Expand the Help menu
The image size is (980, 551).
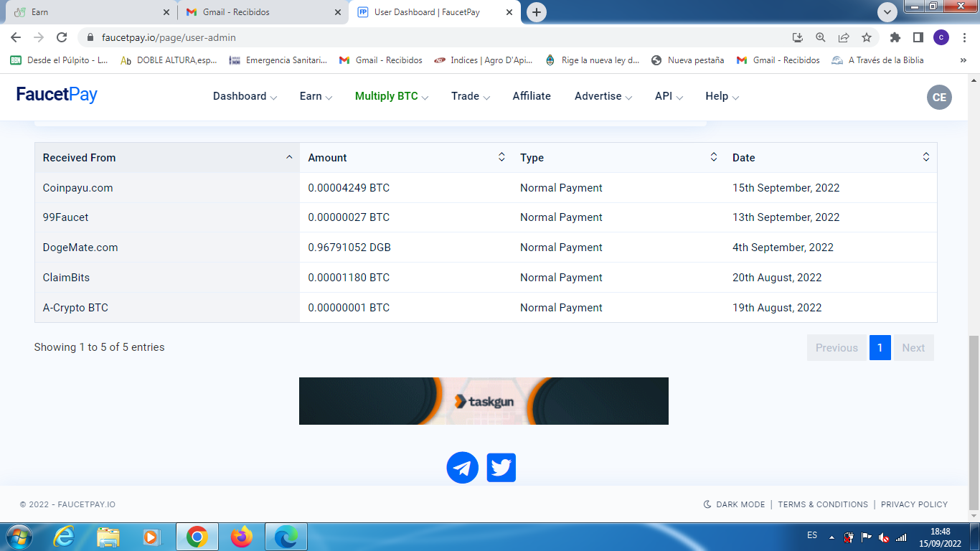click(x=722, y=96)
